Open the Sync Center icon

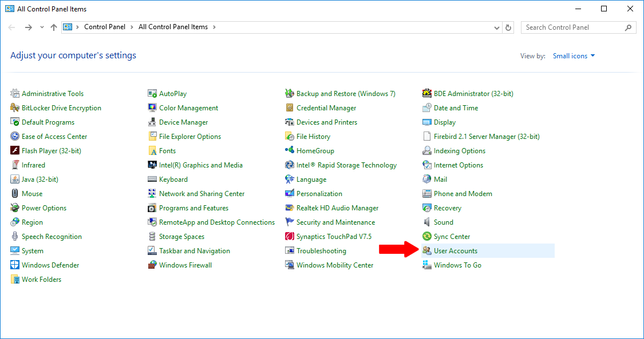tap(427, 237)
